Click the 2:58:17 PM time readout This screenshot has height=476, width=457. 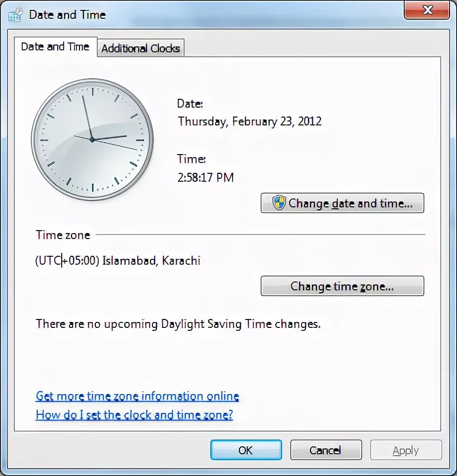205,177
